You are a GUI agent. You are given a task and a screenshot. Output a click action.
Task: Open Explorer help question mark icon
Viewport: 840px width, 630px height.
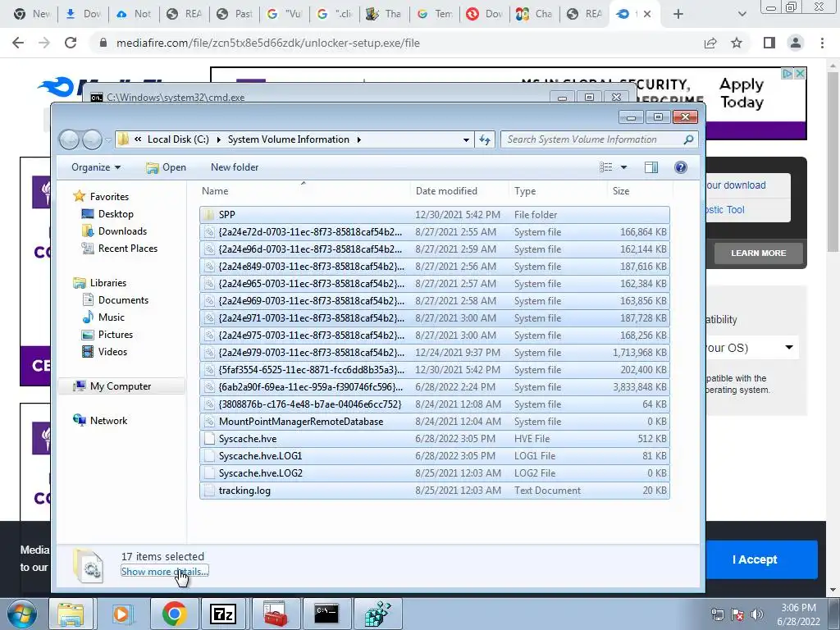click(x=680, y=167)
